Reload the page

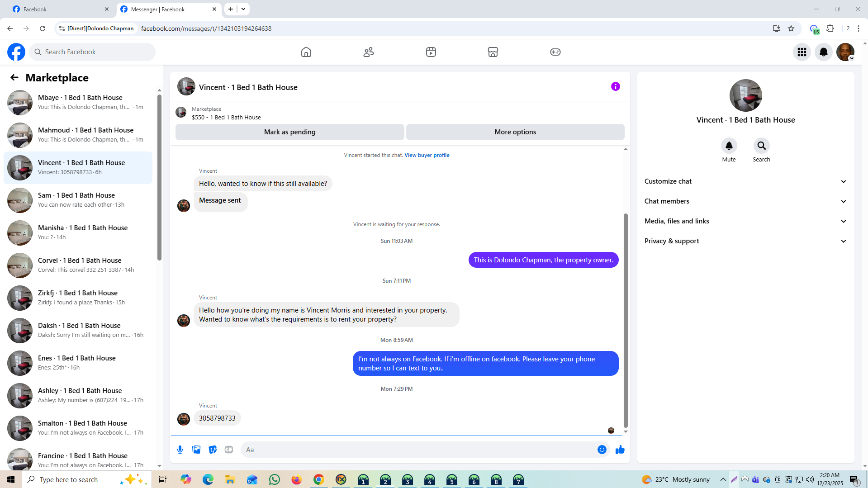pyautogui.click(x=43, y=28)
